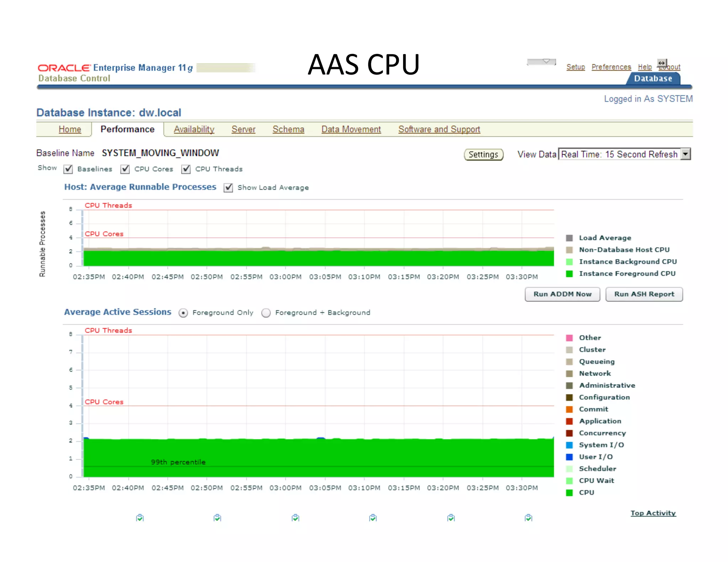Click the Logout link

(669, 67)
